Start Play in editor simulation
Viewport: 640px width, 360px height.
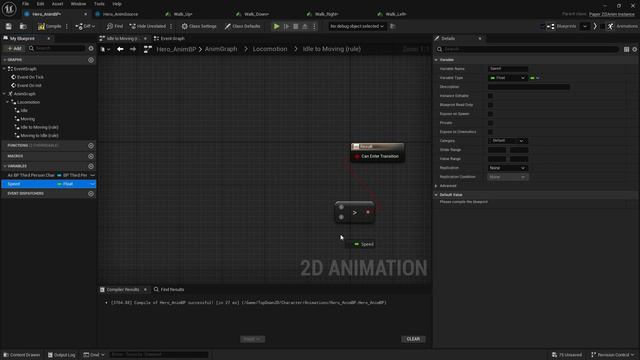[x=276, y=26]
